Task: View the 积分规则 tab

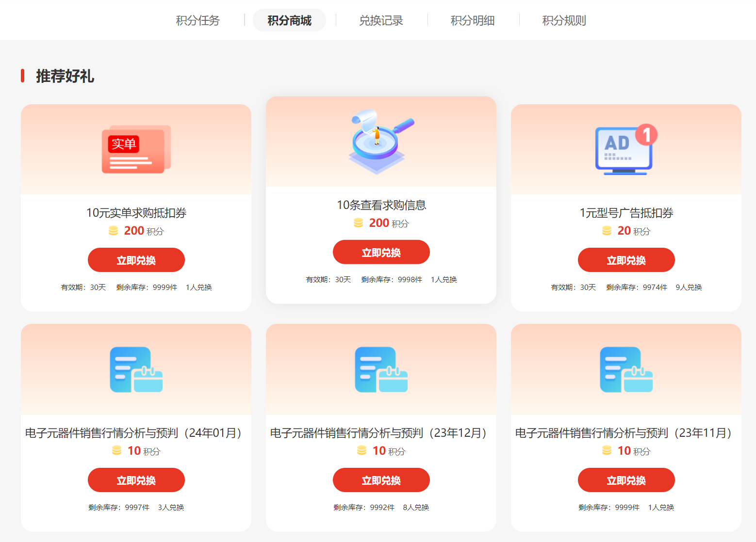Action: pyautogui.click(x=564, y=20)
